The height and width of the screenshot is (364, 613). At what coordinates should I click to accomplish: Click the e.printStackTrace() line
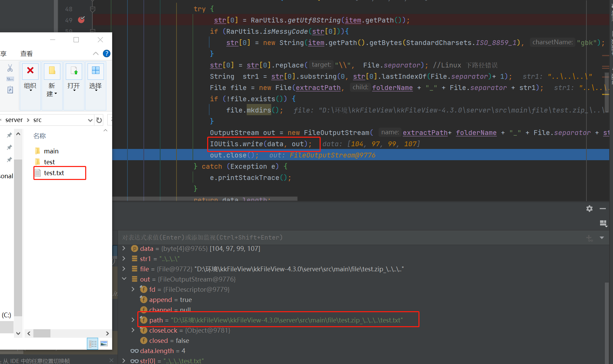pos(250,178)
